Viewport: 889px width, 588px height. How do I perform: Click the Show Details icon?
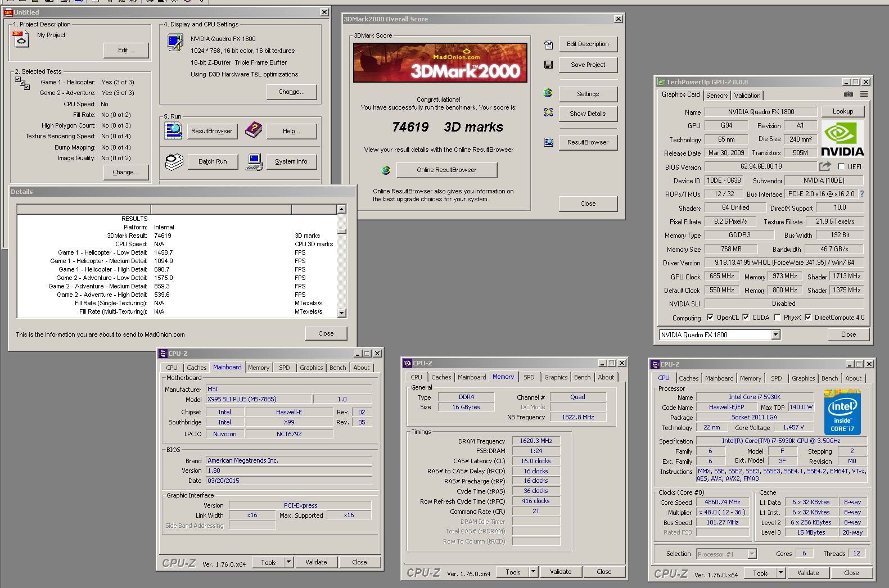click(x=548, y=112)
